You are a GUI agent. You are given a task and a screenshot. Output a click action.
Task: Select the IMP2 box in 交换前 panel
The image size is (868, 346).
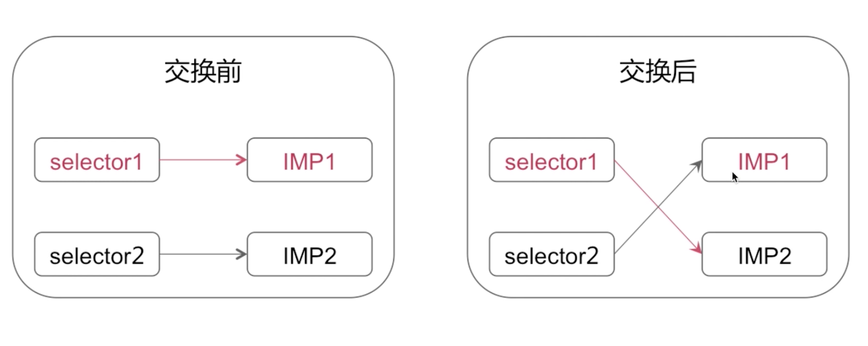310,254
